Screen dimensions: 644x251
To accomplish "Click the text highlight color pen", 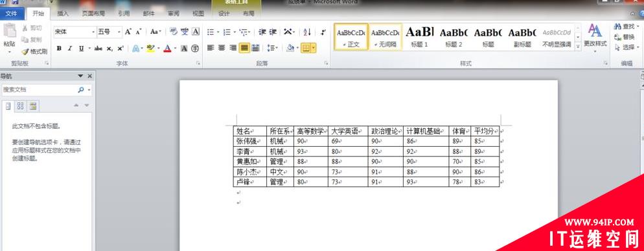I will pos(150,49).
